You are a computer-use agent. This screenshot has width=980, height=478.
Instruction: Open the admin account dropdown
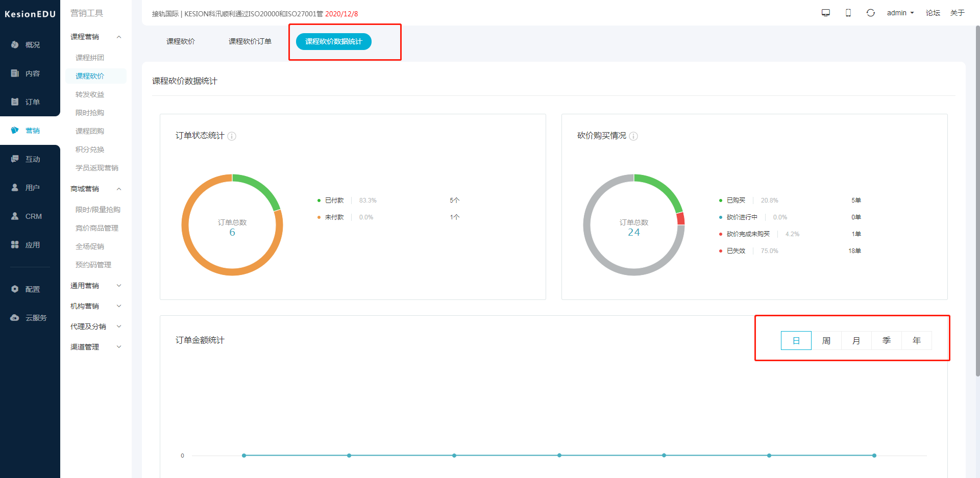[x=900, y=13]
